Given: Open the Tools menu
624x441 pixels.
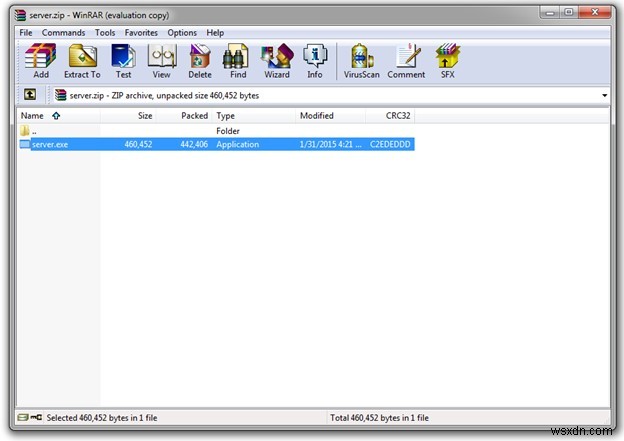Looking at the screenshot, I should (105, 33).
